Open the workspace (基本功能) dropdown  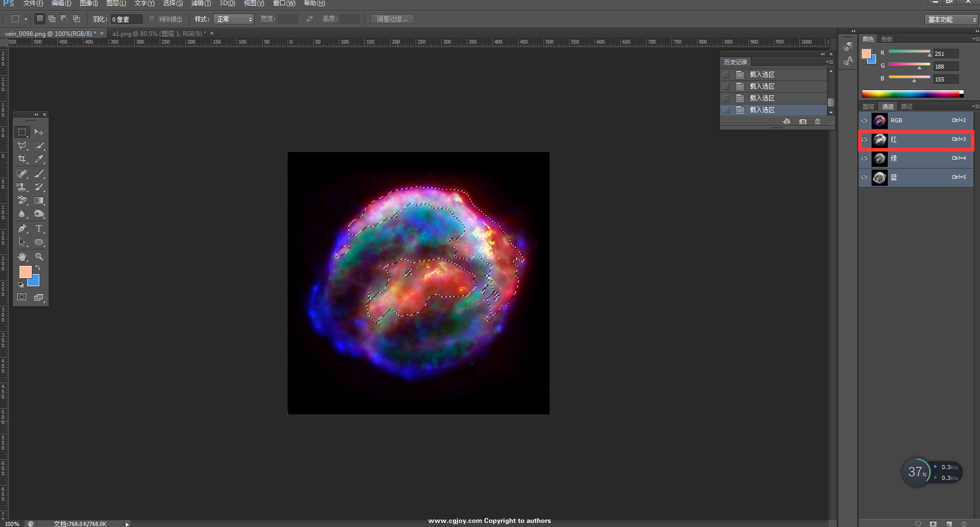[951, 19]
